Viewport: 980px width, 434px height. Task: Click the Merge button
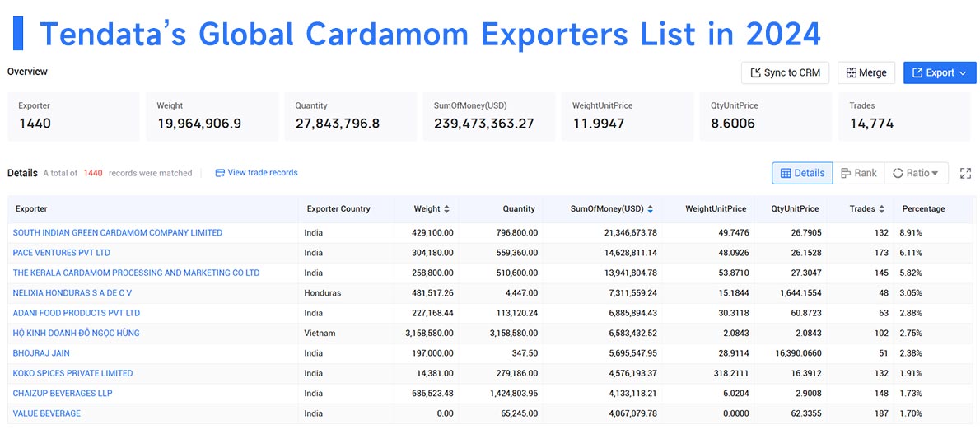866,72
